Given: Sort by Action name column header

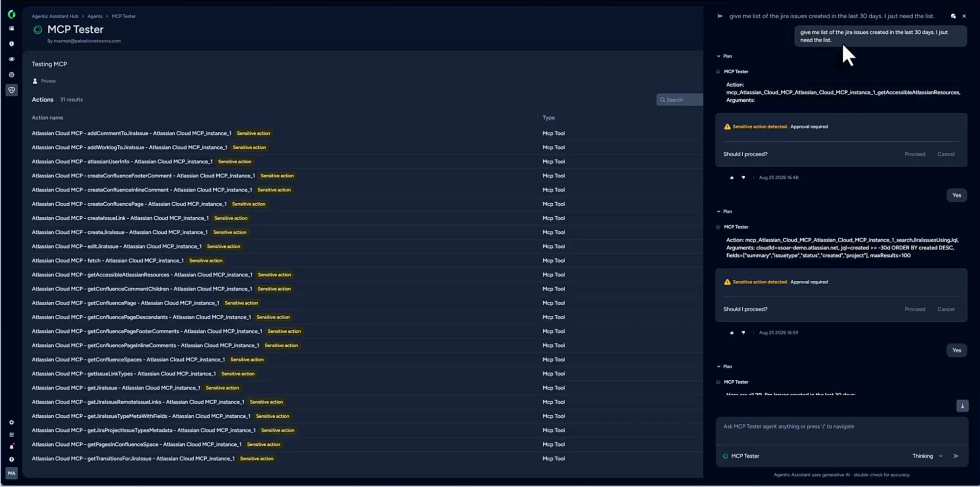Looking at the screenshot, I should tap(47, 118).
